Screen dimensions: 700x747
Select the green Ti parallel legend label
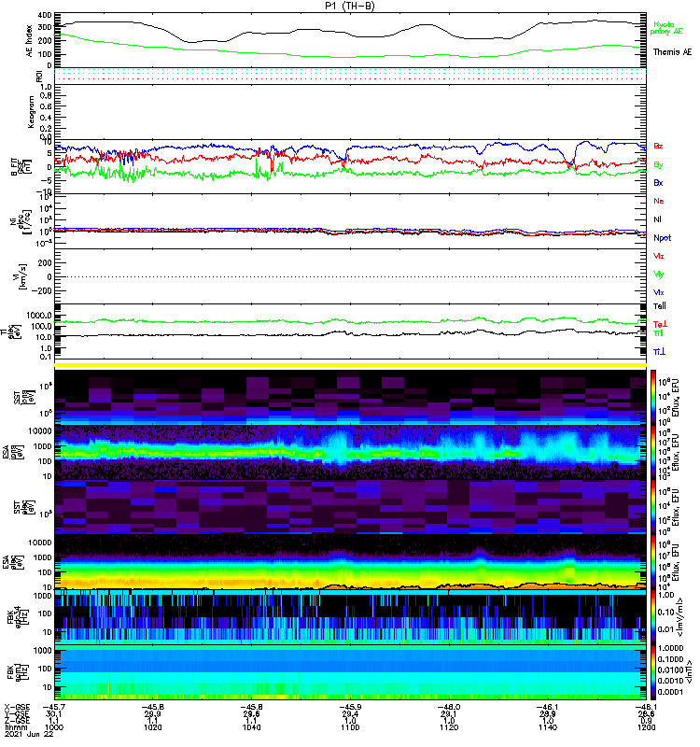[658, 333]
